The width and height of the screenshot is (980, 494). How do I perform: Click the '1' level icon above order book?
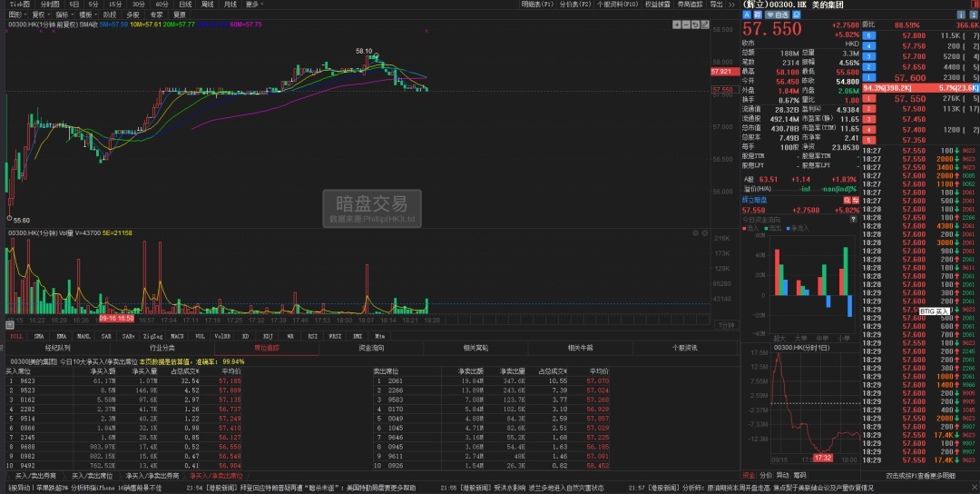tap(974, 15)
